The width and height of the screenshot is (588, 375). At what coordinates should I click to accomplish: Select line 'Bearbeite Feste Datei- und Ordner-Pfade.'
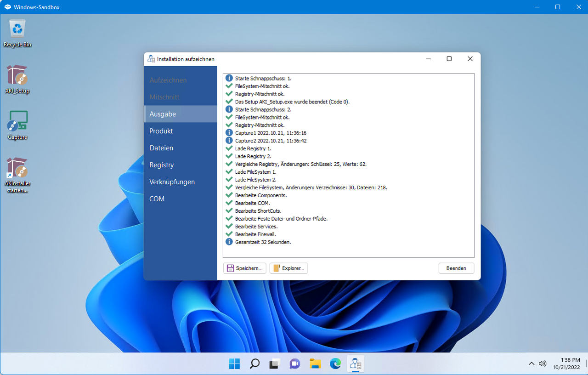[x=281, y=219]
